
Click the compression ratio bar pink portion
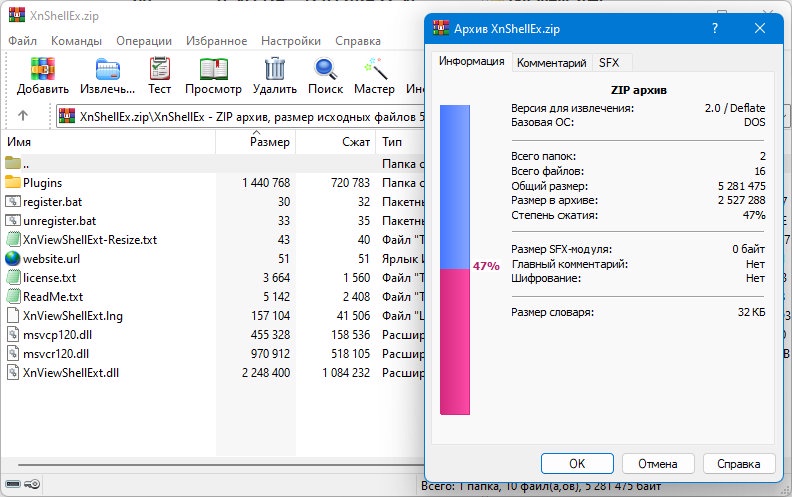coord(455,341)
